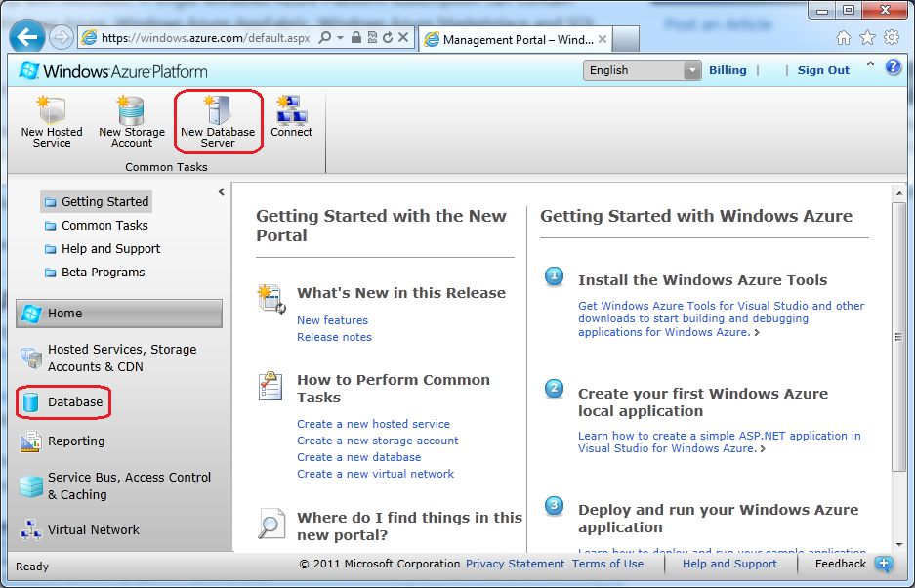915x588 pixels.
Task: Click the New Hosted Service icon
Action: 52,109
